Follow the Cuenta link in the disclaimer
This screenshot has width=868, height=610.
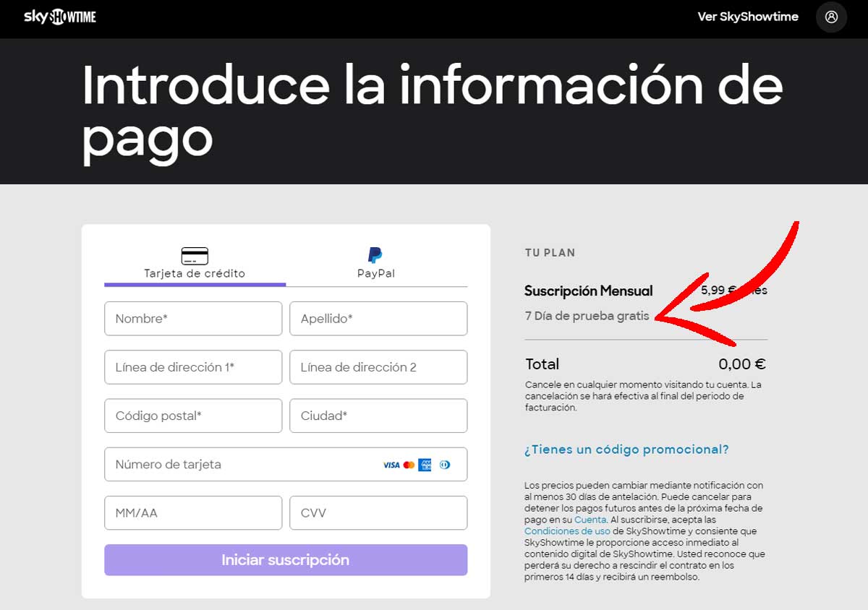tap(590, 520)
